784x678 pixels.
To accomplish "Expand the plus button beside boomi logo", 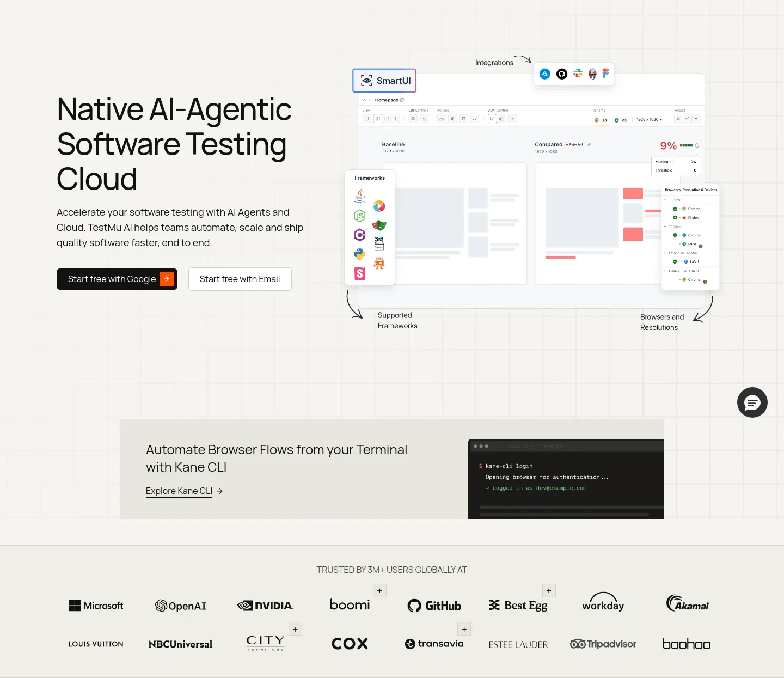I will [x=380, y=591].
